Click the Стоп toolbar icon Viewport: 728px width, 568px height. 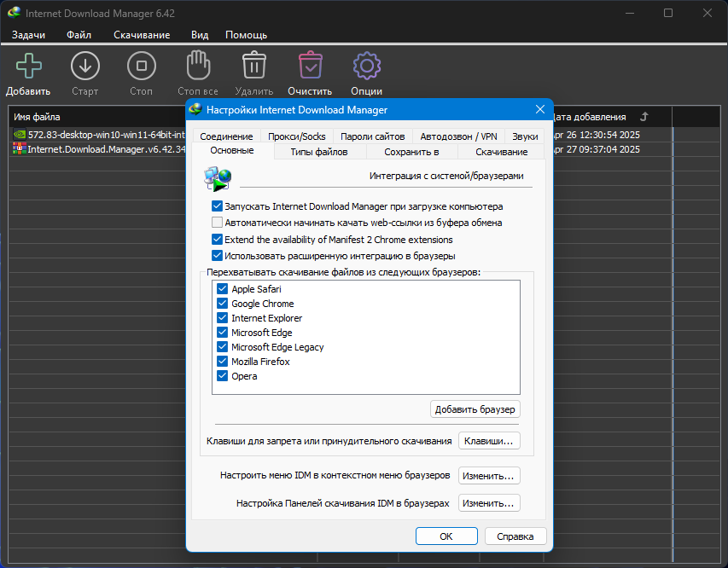pos(142,66)
